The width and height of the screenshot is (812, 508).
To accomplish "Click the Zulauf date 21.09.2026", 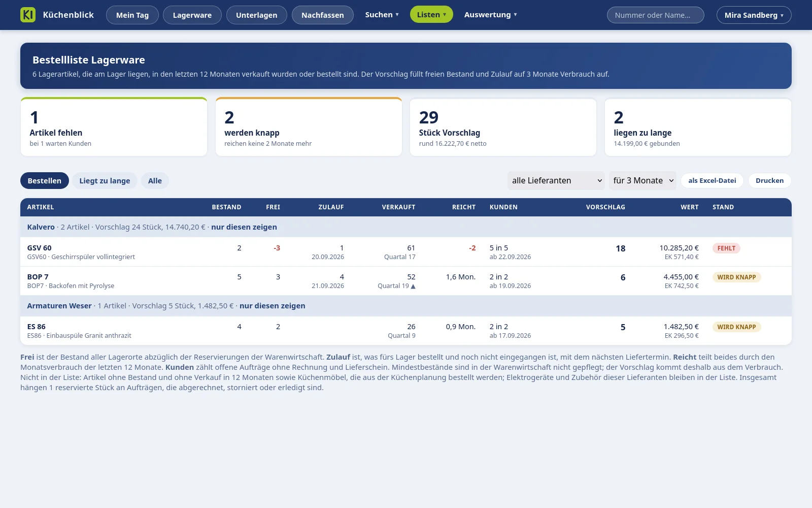I will tap(328, 286).
